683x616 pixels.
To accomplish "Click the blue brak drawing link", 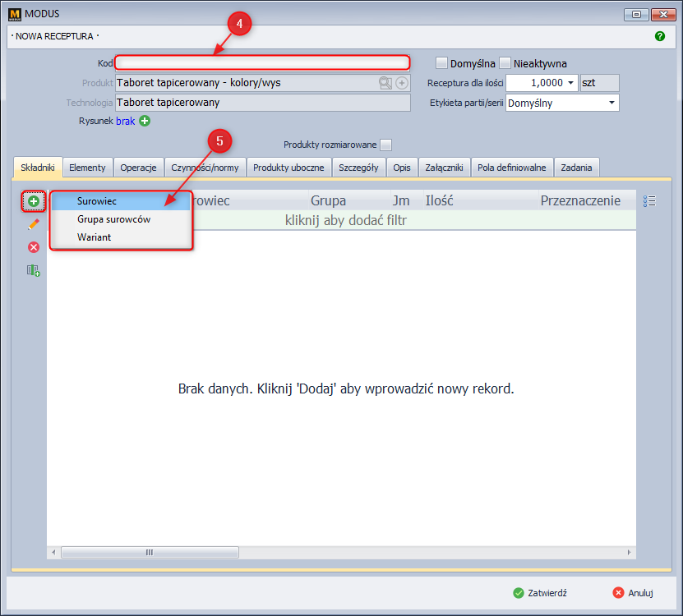I will 126,121.
